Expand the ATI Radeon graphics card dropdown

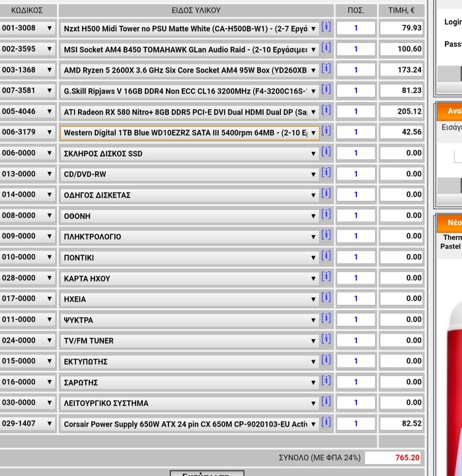[190, 112]
